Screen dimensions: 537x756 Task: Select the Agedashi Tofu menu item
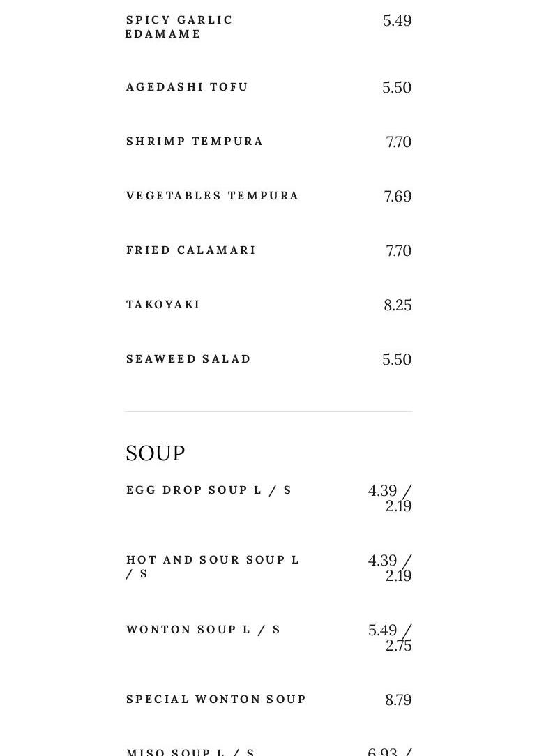click(x=187, y=87)
